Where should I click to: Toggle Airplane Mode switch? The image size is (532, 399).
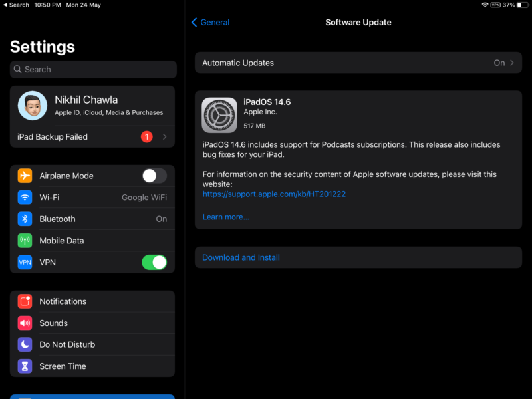pos(154,176)
